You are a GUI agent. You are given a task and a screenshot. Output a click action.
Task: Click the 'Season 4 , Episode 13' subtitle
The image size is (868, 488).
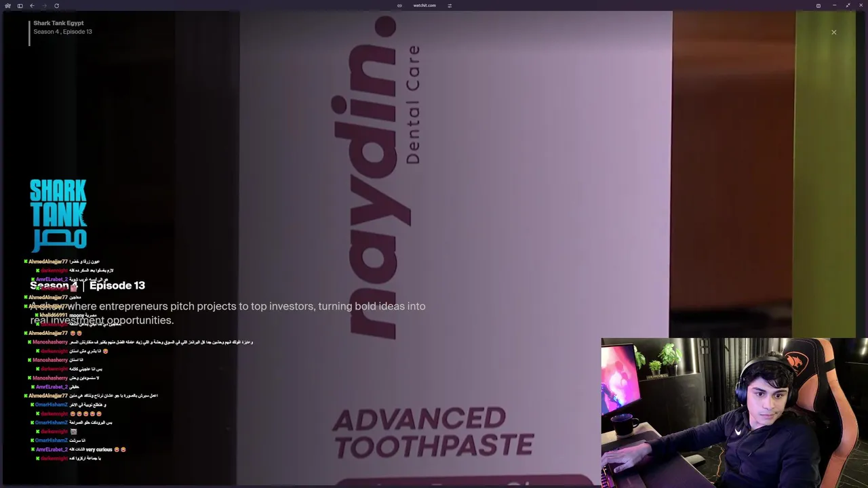tap(62, 32)
